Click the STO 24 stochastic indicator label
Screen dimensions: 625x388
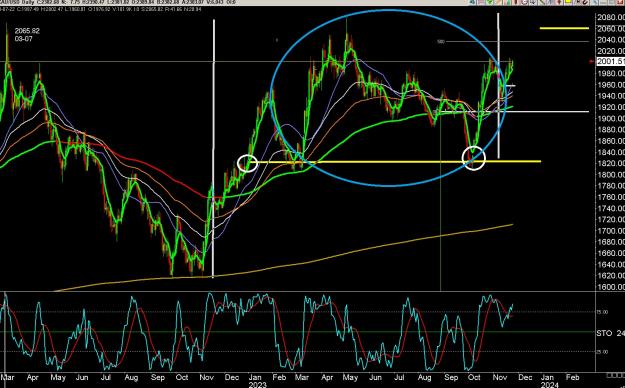coord(610,333)
